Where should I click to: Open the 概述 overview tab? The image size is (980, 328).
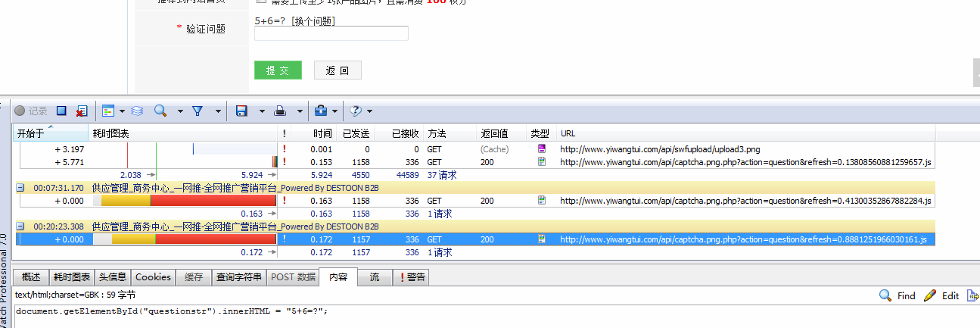click(x=31, y=277)
